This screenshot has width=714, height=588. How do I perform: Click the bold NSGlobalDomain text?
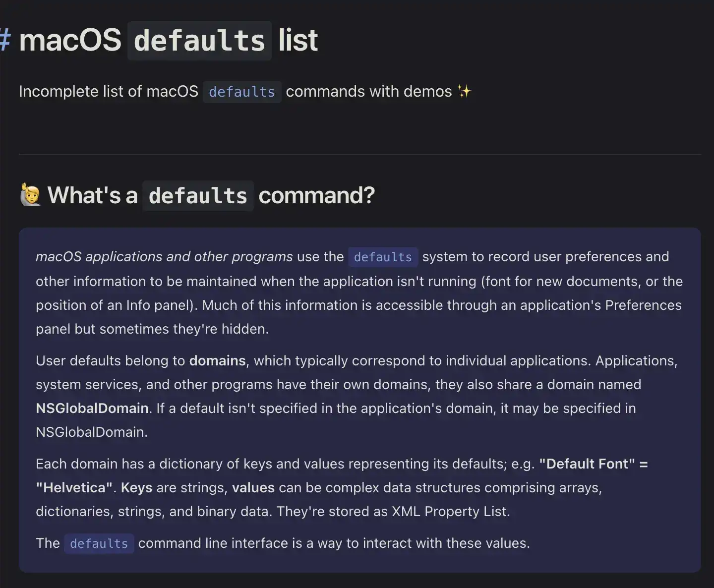(x=92, y=408)
